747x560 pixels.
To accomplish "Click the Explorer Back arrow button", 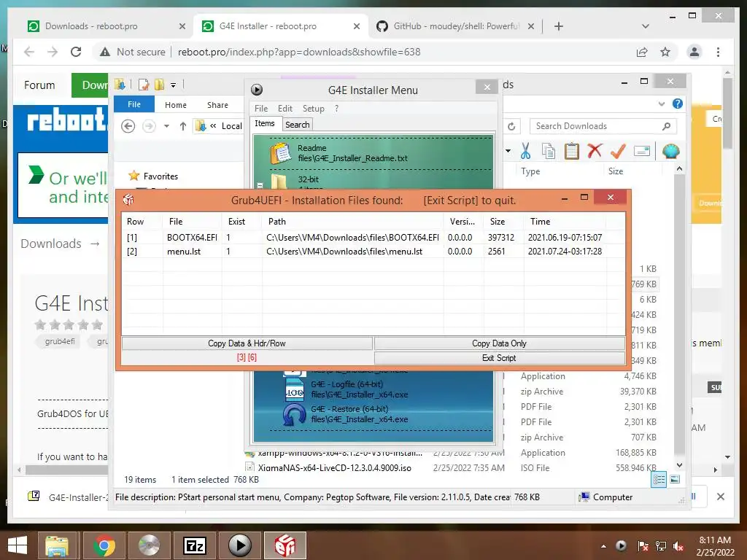I will click(x=128, y=126).
